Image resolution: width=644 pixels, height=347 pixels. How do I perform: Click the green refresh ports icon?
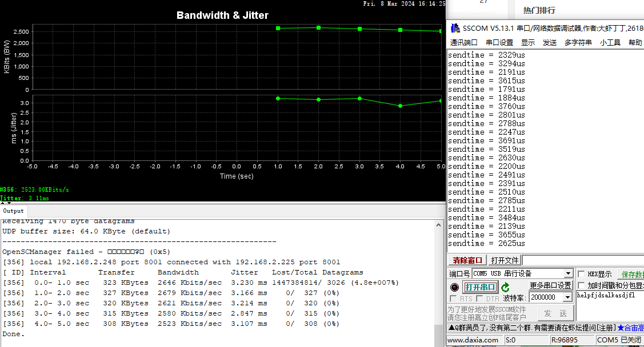(x=505, y=287)
